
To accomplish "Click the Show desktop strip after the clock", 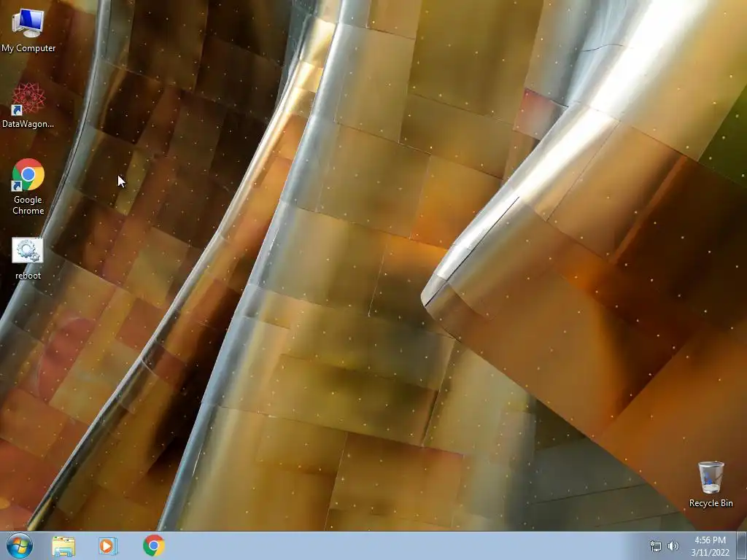I will (x=742, y=545).
